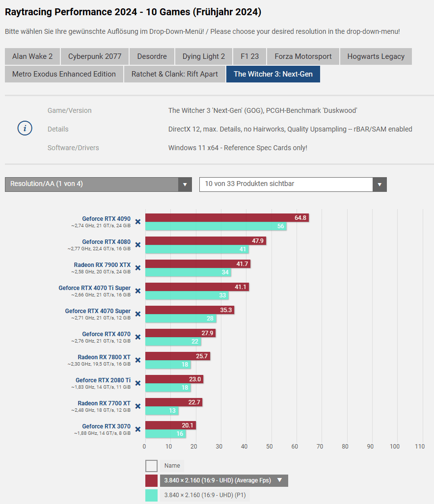The image size is (434, 504).
Task: Click the '~2,74 GHz, 21 GT/s, 24 GiB' spec text
Action: (101, 226)
